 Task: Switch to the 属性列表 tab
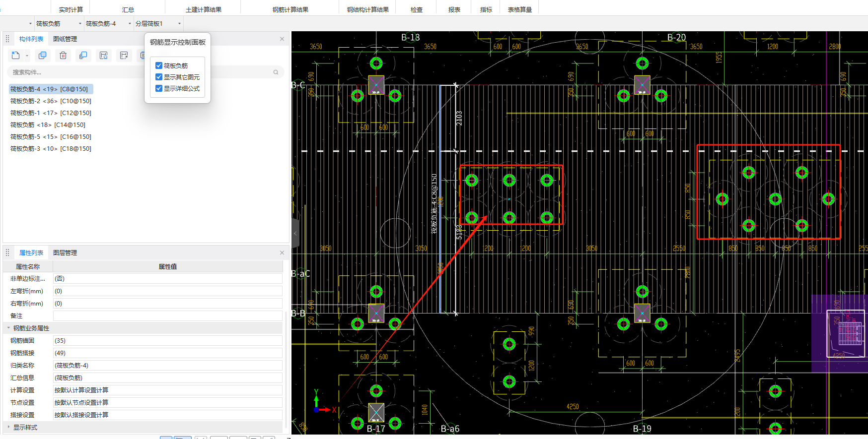[x=31, y=252]
